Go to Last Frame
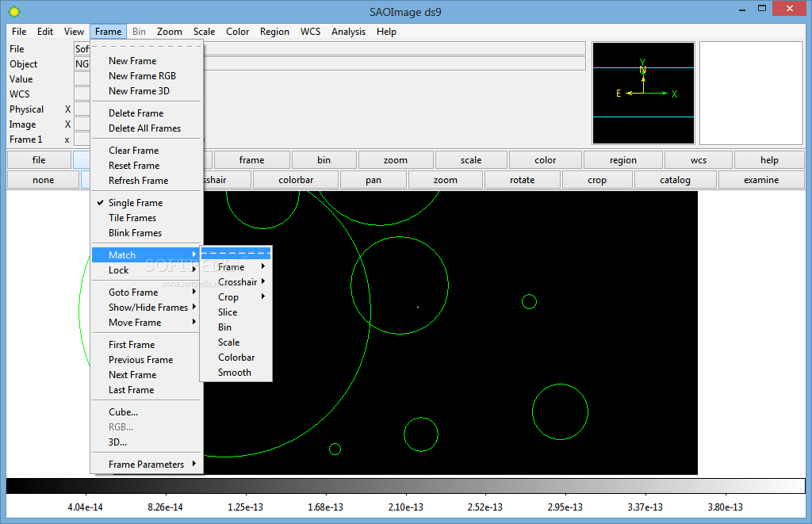The width and height of the screenshot is (812, 524). tap(147, 389)
